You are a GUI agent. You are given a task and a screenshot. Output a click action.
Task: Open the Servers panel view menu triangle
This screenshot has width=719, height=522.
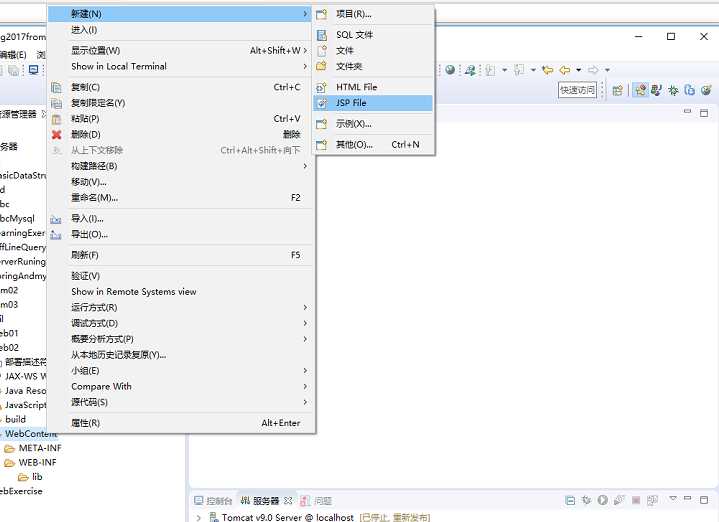[x=673, y=498]
